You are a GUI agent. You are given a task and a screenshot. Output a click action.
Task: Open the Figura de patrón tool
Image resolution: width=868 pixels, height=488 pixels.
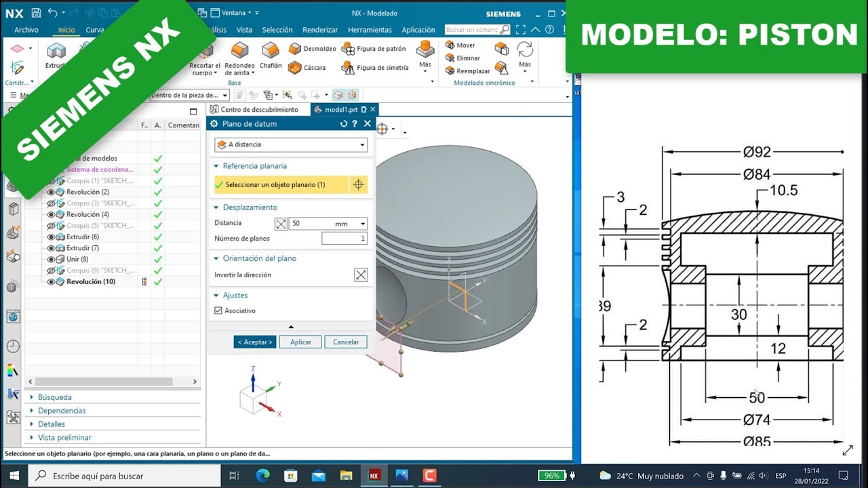[x=374, y=49]
